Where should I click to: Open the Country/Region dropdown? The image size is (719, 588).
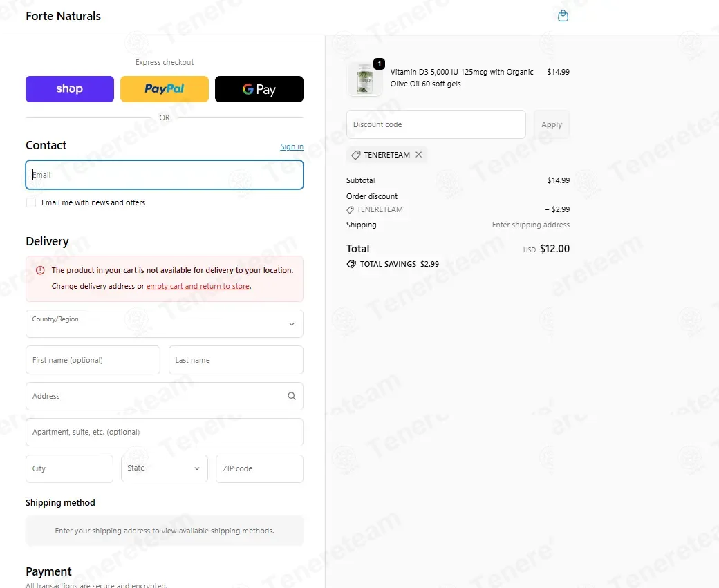[x=165, y=323]
